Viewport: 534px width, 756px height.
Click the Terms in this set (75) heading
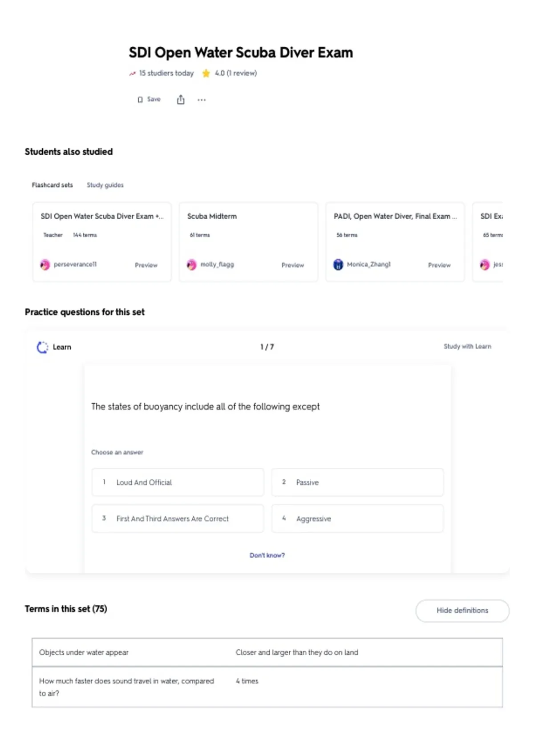click(66, 609)
